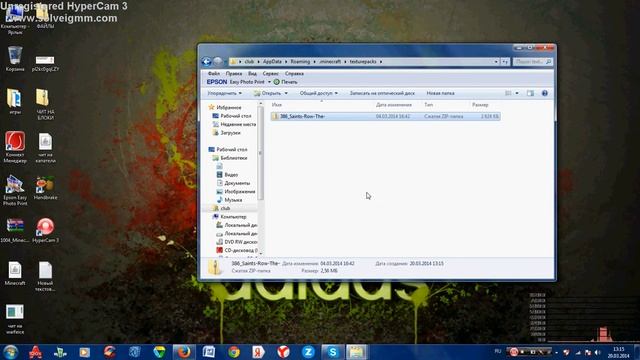Open the Документы library
The width and height of the screenshot is (640, 360).
[237, 183]
